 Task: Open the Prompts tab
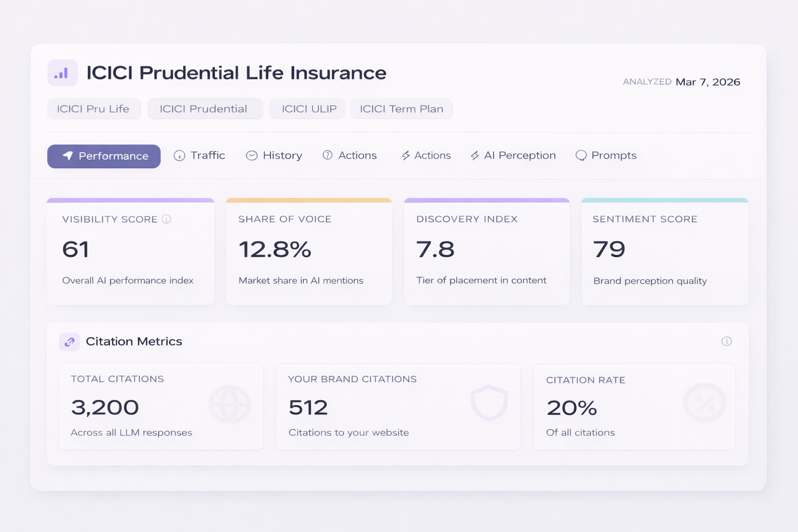(606, 155)
